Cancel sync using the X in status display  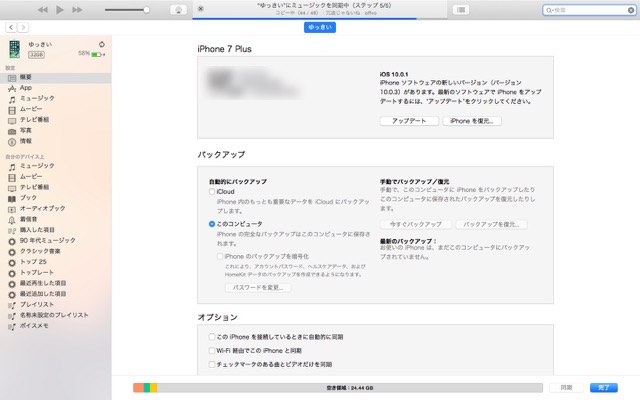coord(200,9)
